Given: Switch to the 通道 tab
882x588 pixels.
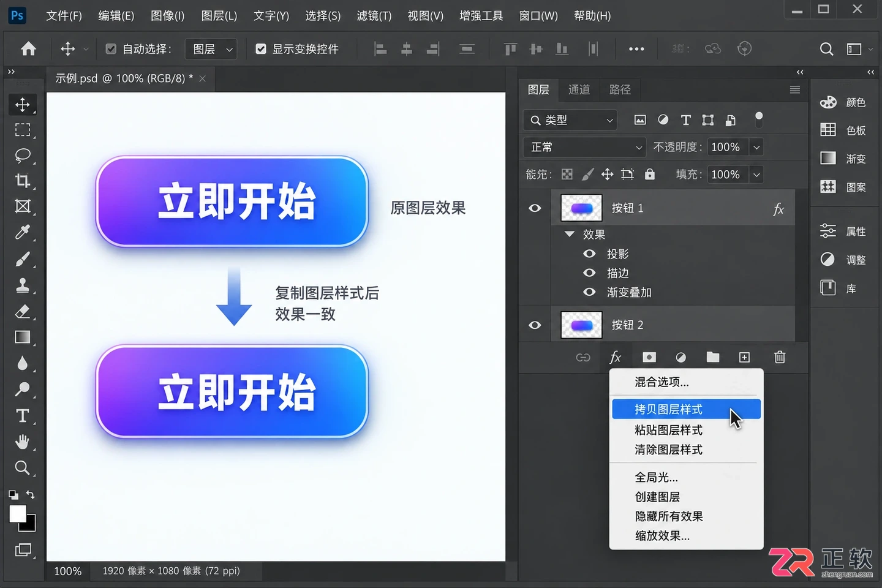Looking at the screenshot, I should (579, 90).
